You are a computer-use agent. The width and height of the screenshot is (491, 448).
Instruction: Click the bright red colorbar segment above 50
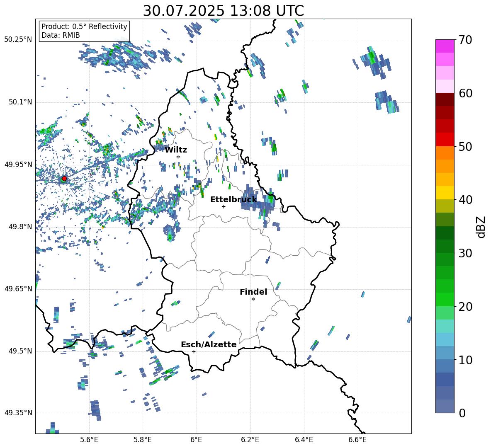click(445, 140)
